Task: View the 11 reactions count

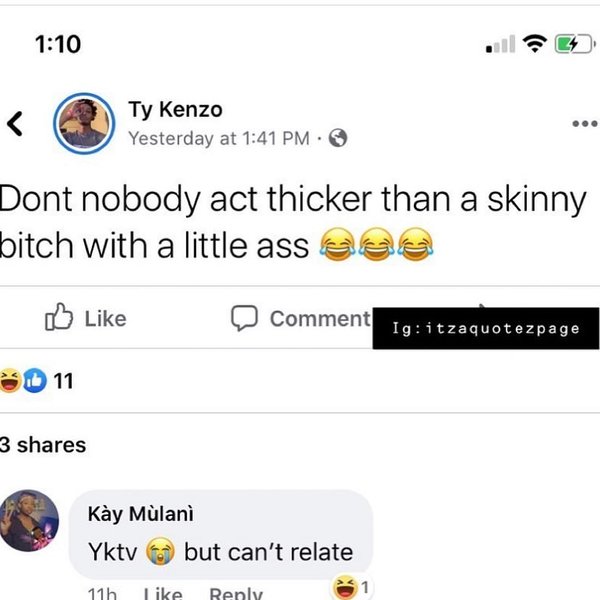Action: 62,380
